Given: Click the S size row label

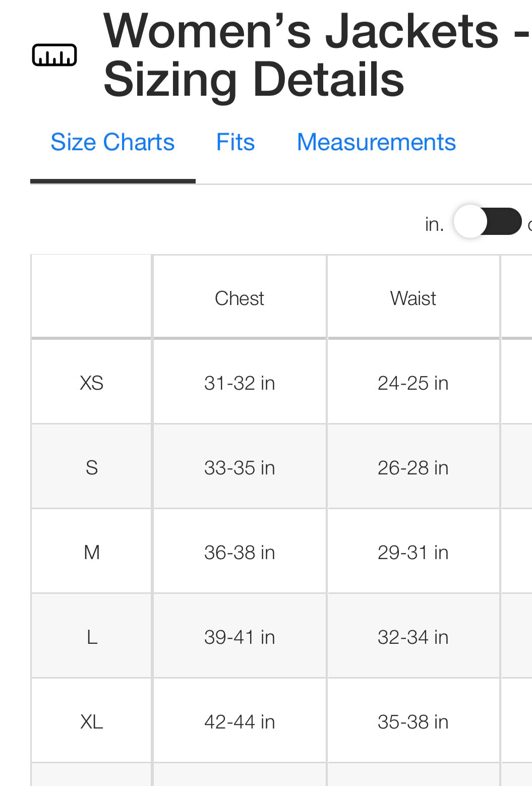Looking at the screenshot, I should tap(92, 468).
